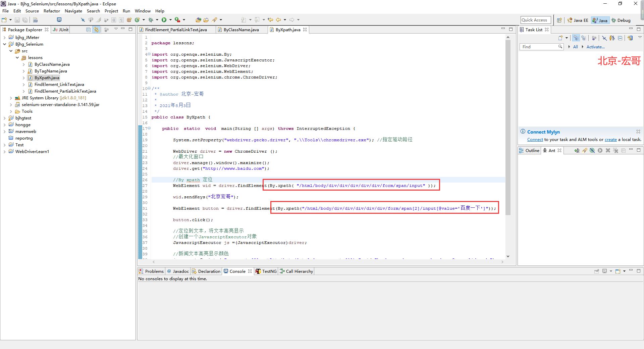Viewport: 644px width, 349px height.
Task: Collapse the lessons package node
Action: [x=17, y=57]
